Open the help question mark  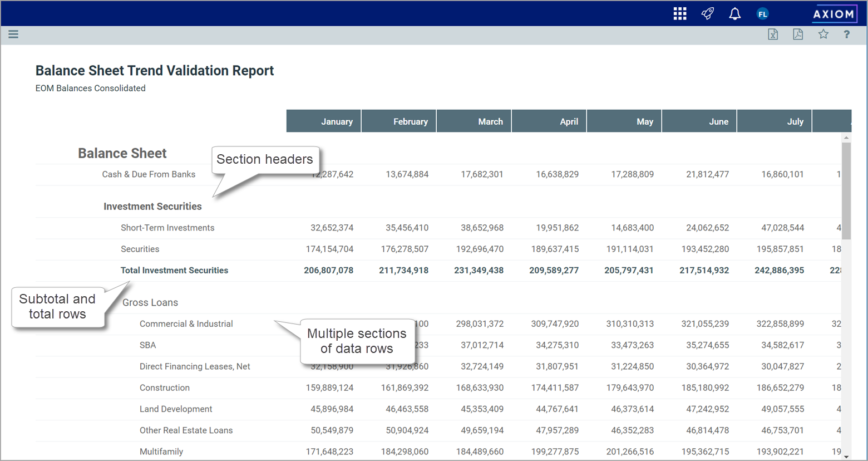tap(846, 35)
